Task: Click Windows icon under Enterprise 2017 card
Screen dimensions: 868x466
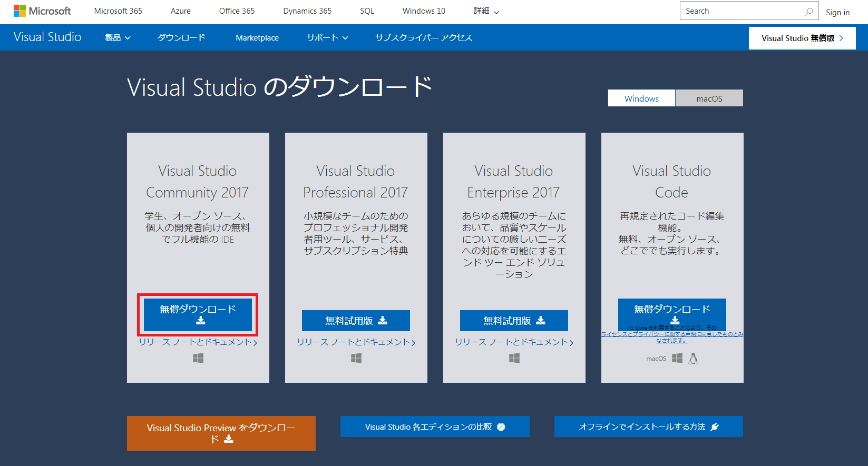Action: click(514, 358)
